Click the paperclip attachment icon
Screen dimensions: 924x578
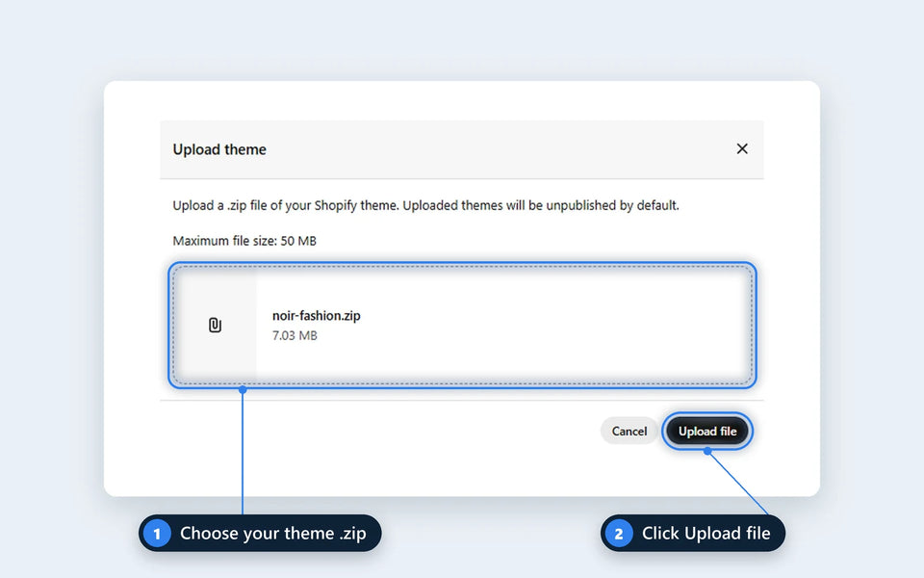click(215, 325)
